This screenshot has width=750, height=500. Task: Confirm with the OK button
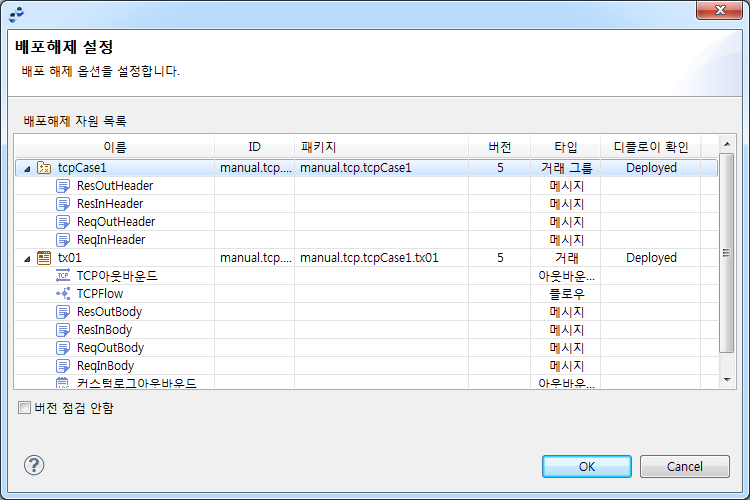click(x=587, y=467)
